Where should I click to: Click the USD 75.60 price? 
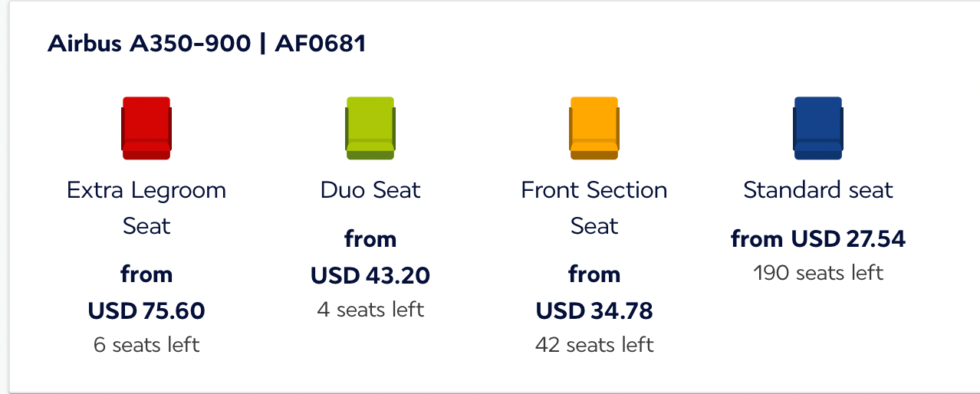(x=146, y=310)
